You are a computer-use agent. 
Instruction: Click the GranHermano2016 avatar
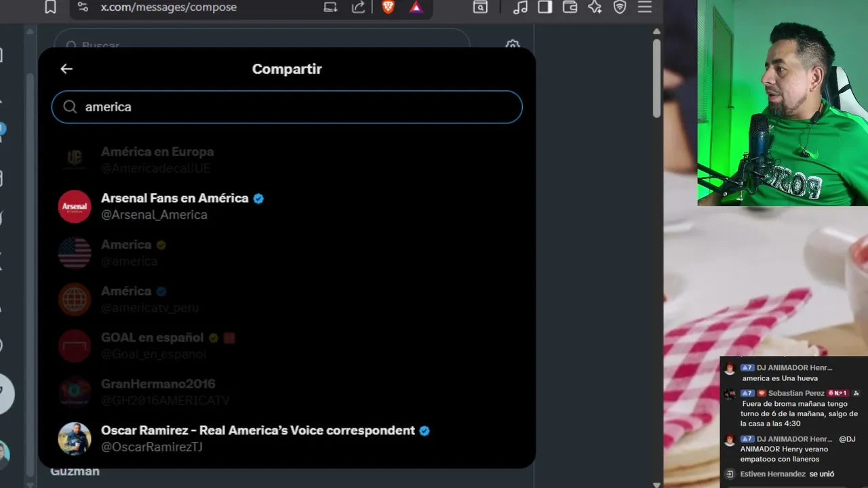75,392
